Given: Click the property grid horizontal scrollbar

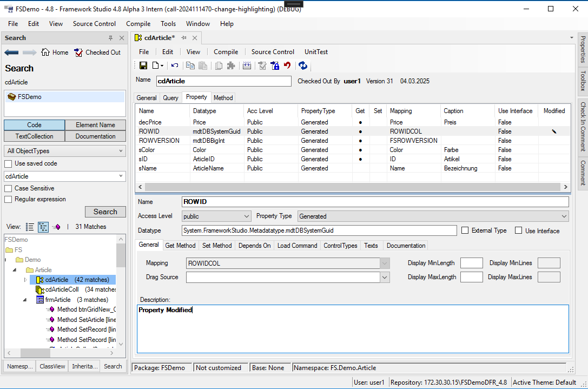Looking at the screenshot, I should 353,187.
